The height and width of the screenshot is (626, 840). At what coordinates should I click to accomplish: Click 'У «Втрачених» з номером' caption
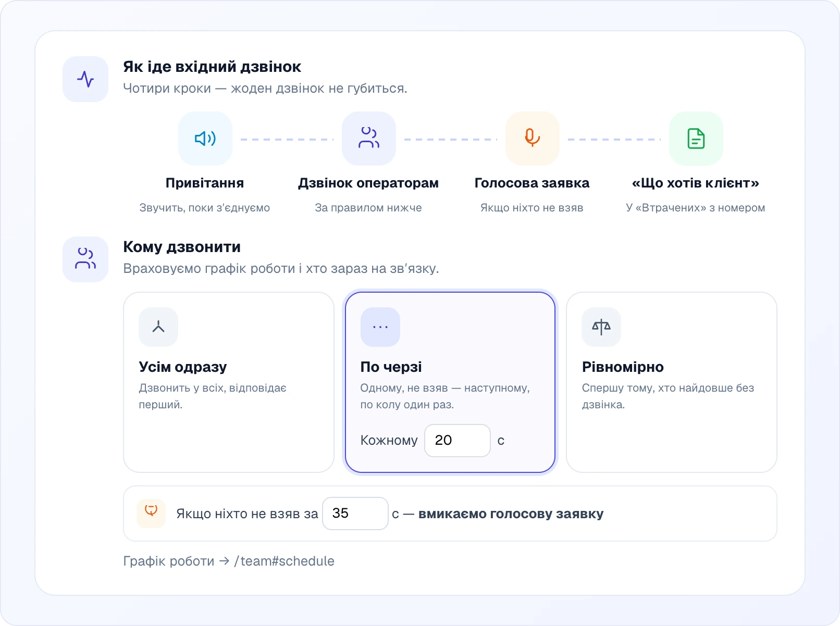[696, 208]
